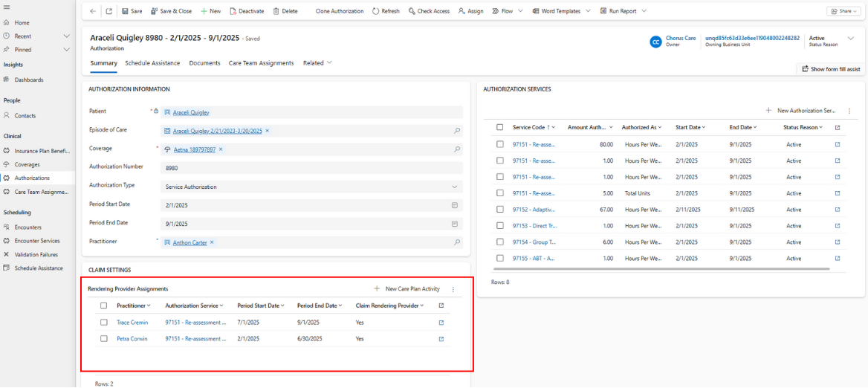
Task: Sort by Claim Rendering Provider column
Action: click(389, 305)
